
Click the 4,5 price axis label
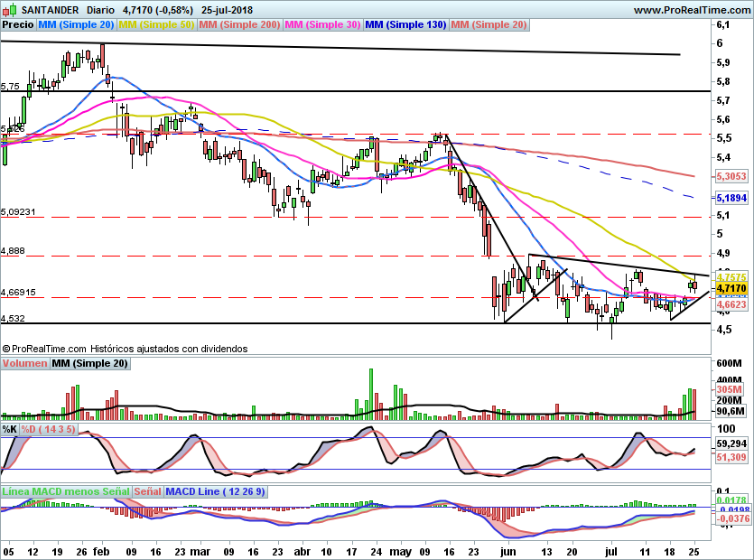(722, 330)
